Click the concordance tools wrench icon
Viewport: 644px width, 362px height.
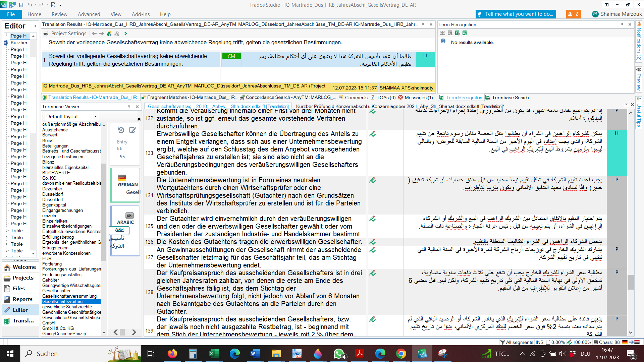pyautogui.click(x=117, y=34)
